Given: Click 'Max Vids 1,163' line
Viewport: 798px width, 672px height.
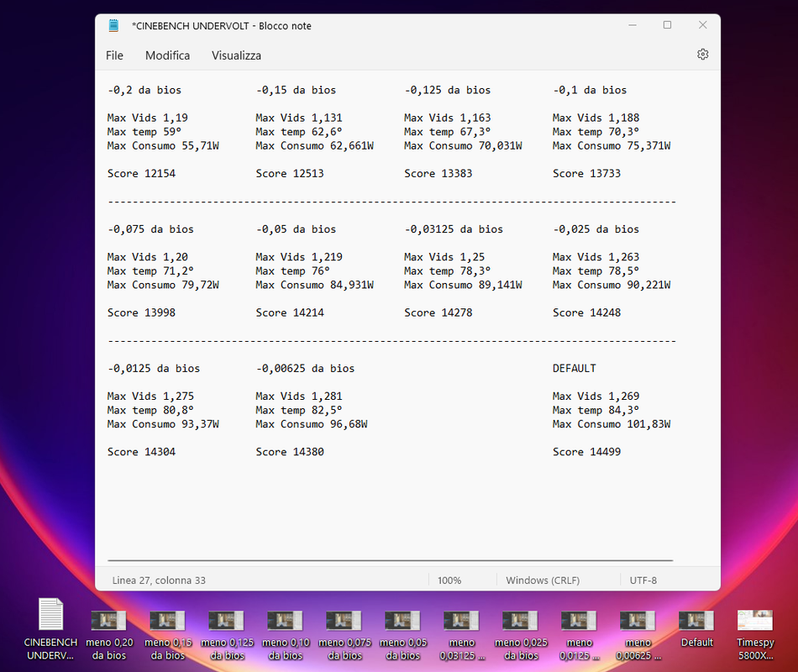Looking at the screenshot, I should (448, 118).
